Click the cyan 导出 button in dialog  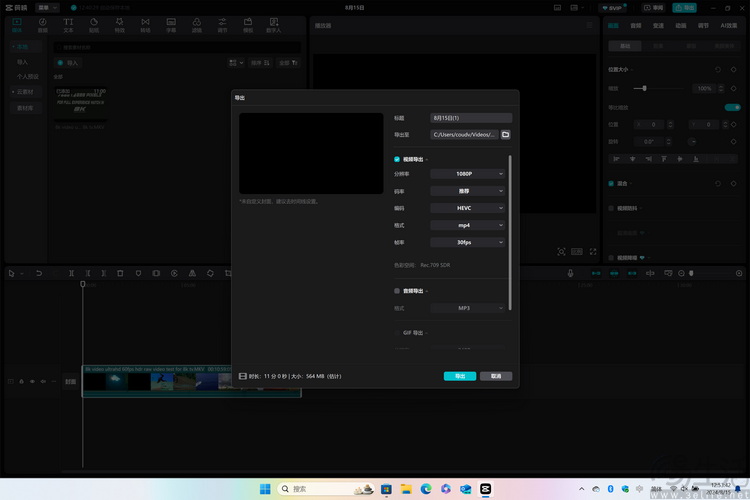pos(459,376)
